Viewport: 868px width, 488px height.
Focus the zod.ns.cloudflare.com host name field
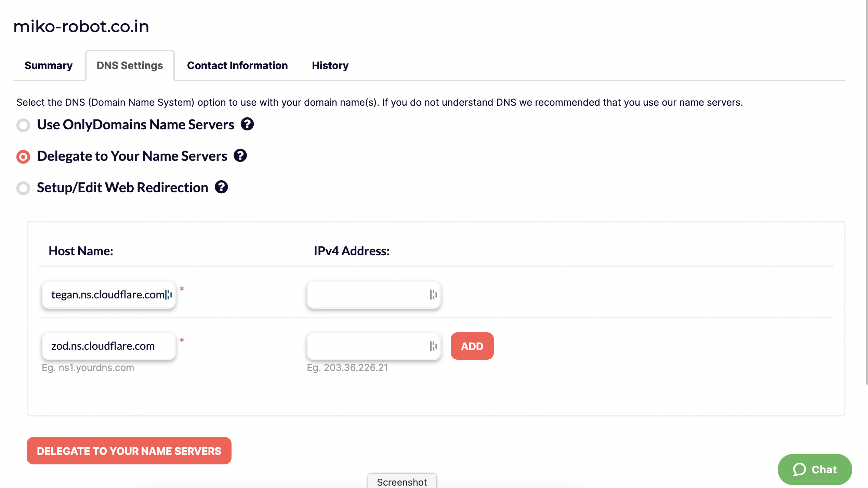pyautogui.click(x=109, y=346)
